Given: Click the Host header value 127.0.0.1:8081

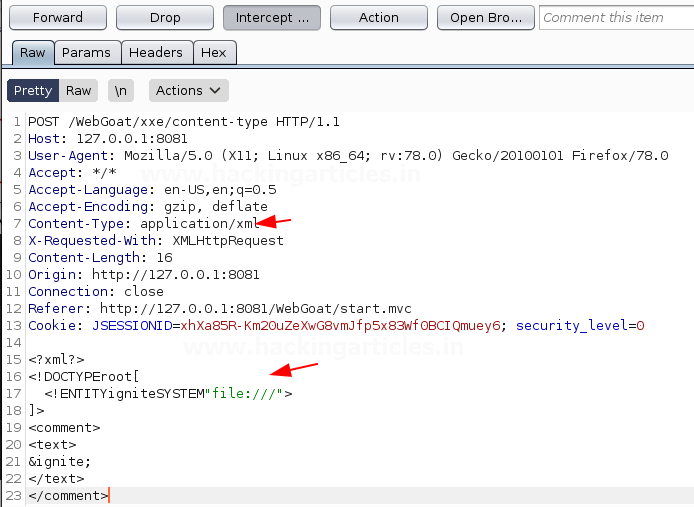Looking at the screenshot, I should pyautogui.click(x=132, y=139).
